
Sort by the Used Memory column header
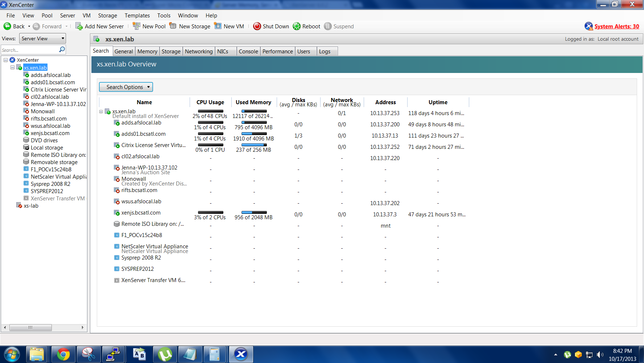tap(253, 102)
